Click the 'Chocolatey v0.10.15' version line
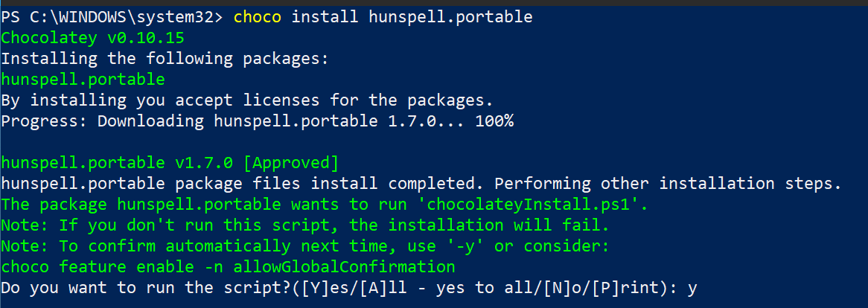 pyautogui.click(x=92, y=38)
